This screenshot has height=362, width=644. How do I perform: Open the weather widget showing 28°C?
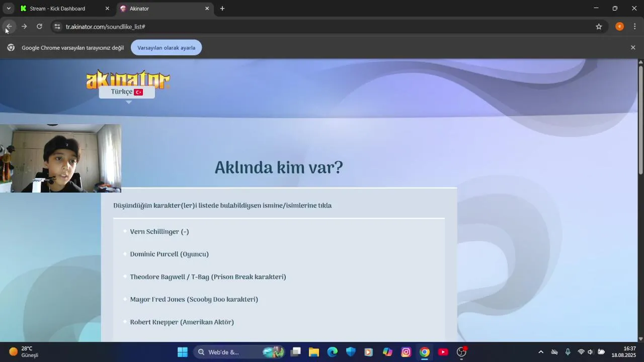[24, 352]
